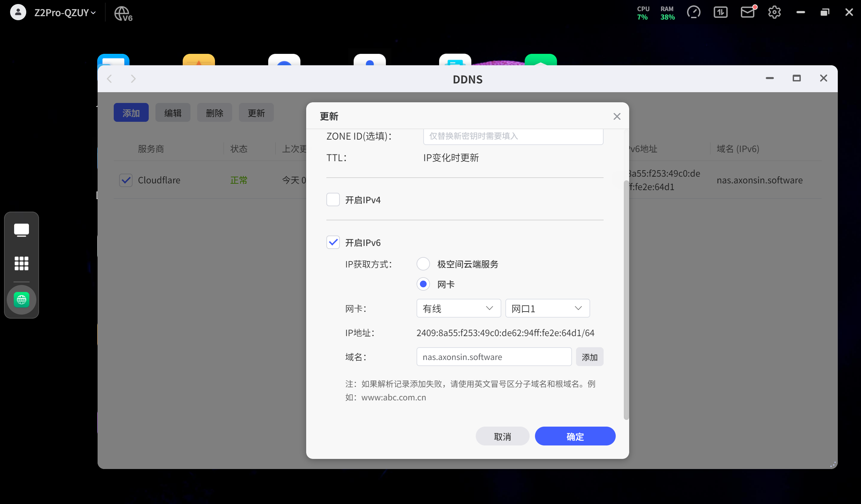Uncheck the 开启IPv6 checkbox
Viewport: 861px width, 504px height.
[333, 242]
